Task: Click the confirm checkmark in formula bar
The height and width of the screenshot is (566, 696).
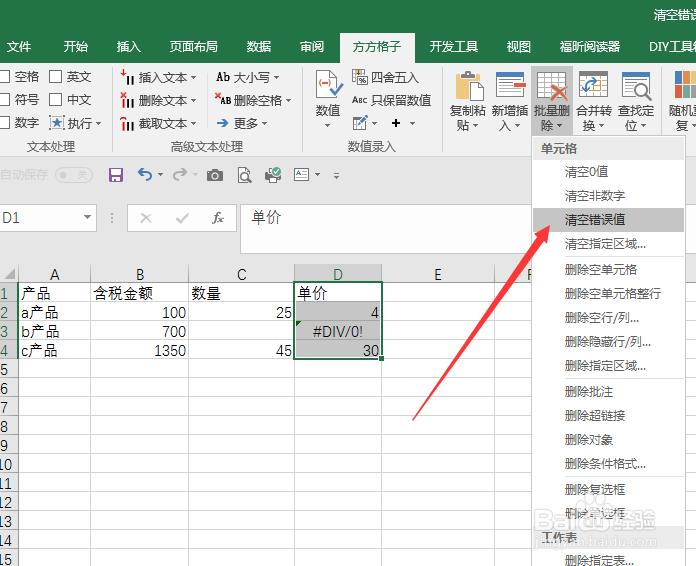Action: click(182, 218)
